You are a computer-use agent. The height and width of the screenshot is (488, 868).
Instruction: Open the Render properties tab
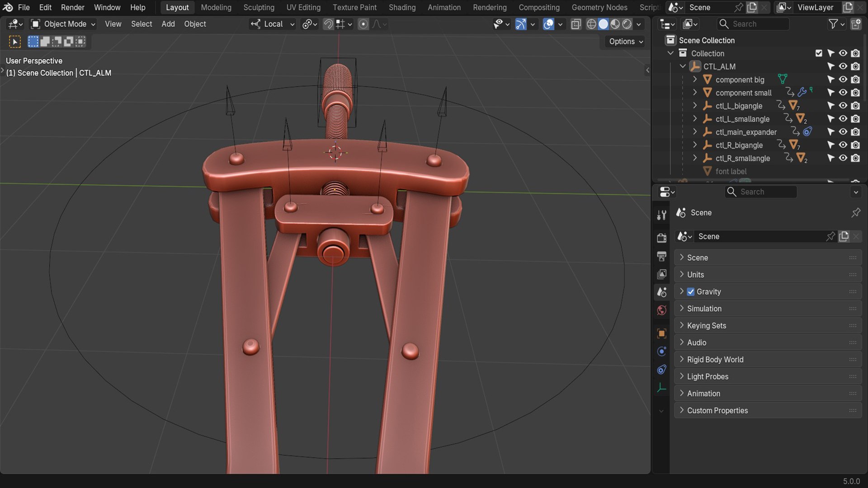[661, 238]
